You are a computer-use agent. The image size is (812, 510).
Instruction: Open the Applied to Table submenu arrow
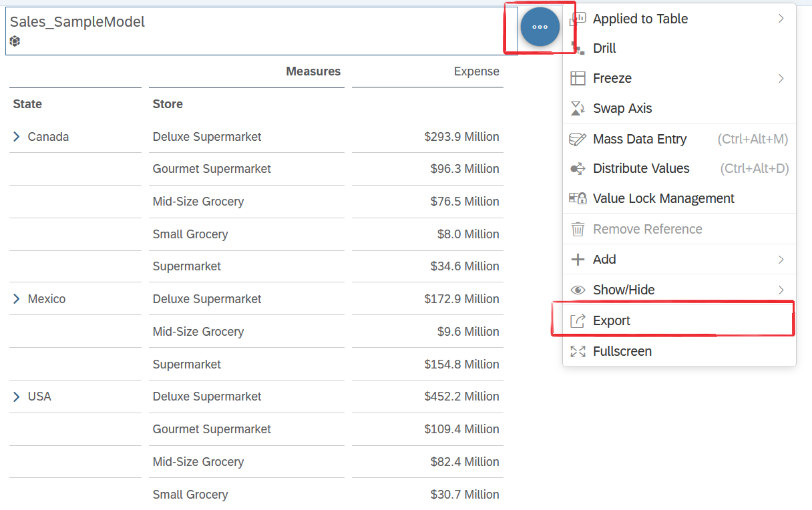click(781, 19)
